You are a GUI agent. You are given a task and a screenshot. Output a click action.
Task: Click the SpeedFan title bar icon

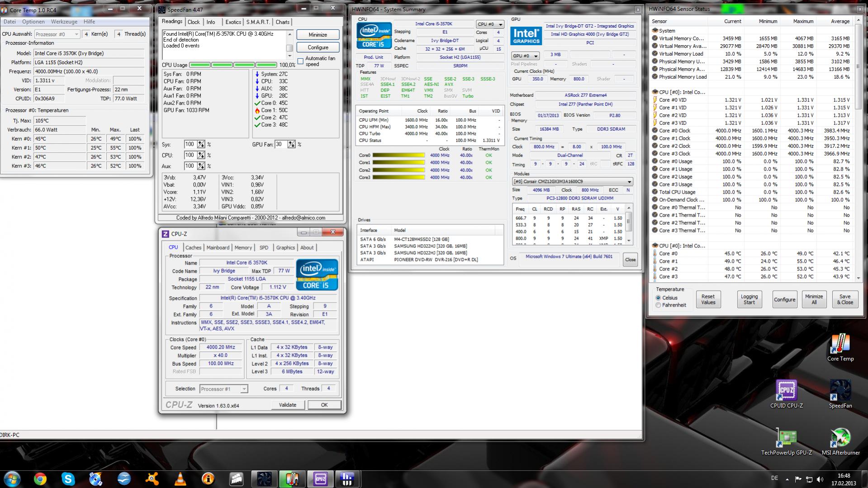[x=162, y=10]
